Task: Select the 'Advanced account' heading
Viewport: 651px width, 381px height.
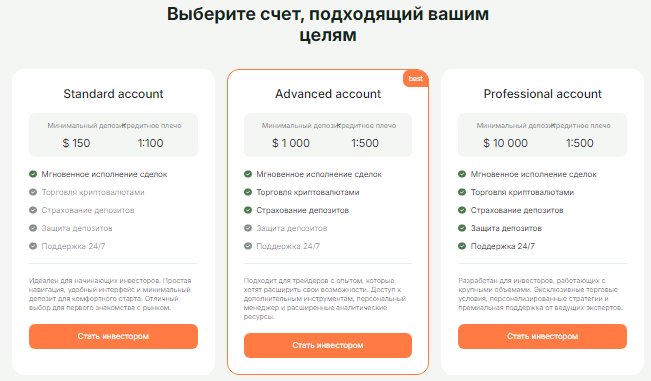Action: 328,94
